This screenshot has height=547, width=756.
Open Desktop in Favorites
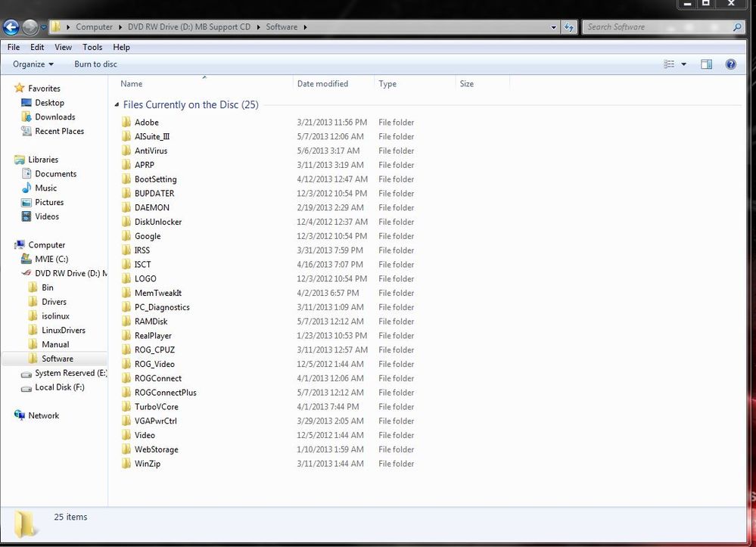pos(42,103)
